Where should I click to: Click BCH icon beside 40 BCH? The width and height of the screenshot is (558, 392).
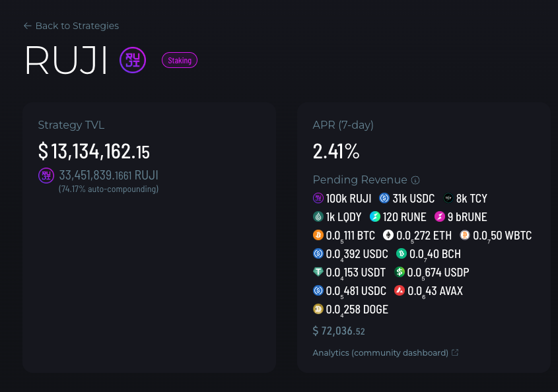click(401, 253)
